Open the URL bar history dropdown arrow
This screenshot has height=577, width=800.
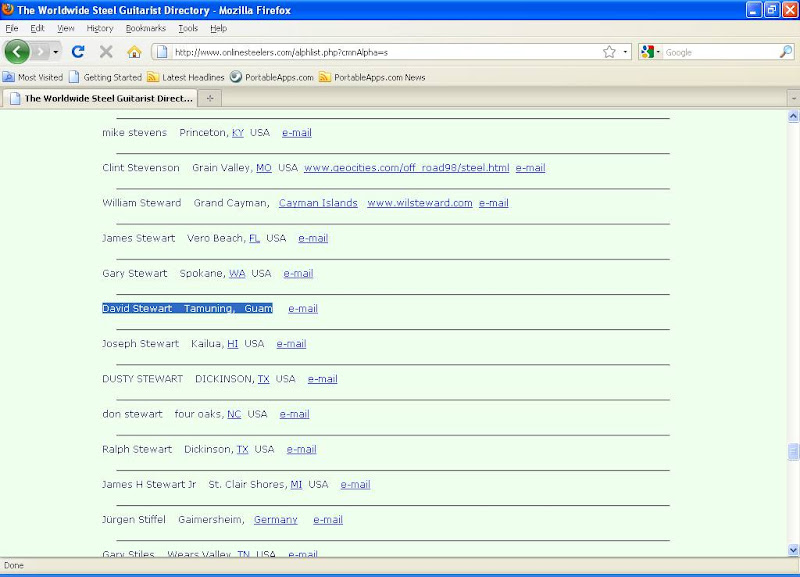(x=625, y=52)
